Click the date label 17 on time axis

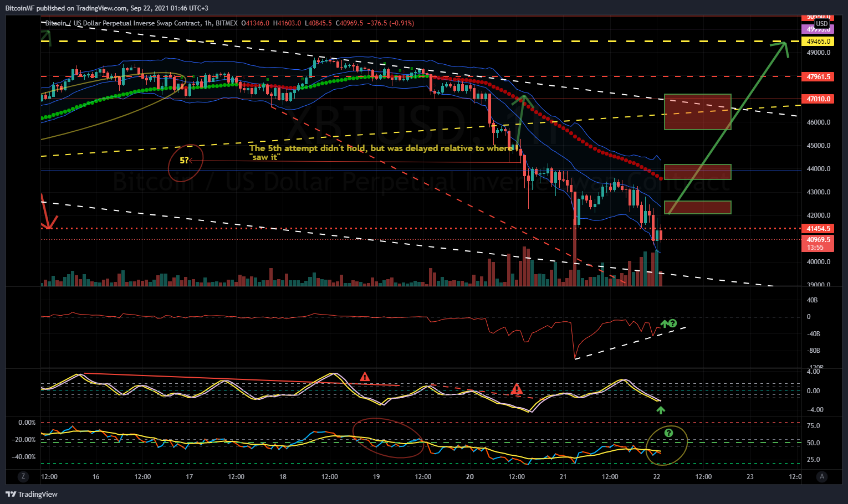pos(190,477)
